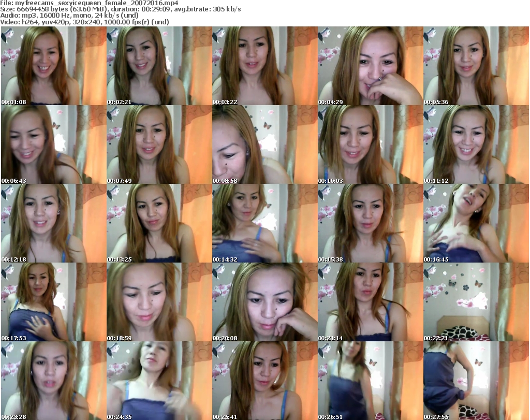This screenshot has height=420, width=530.
Task: Select the 'Video: h264, yuv420p, 320x240' line
Action: [x=84, y=22]
